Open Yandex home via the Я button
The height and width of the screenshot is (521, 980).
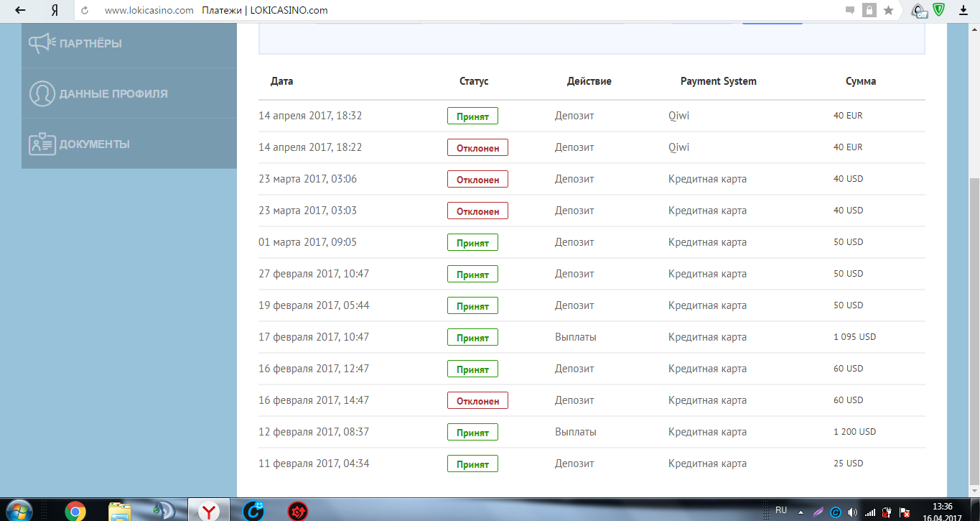pyautogui.click(x=55, y=11)
